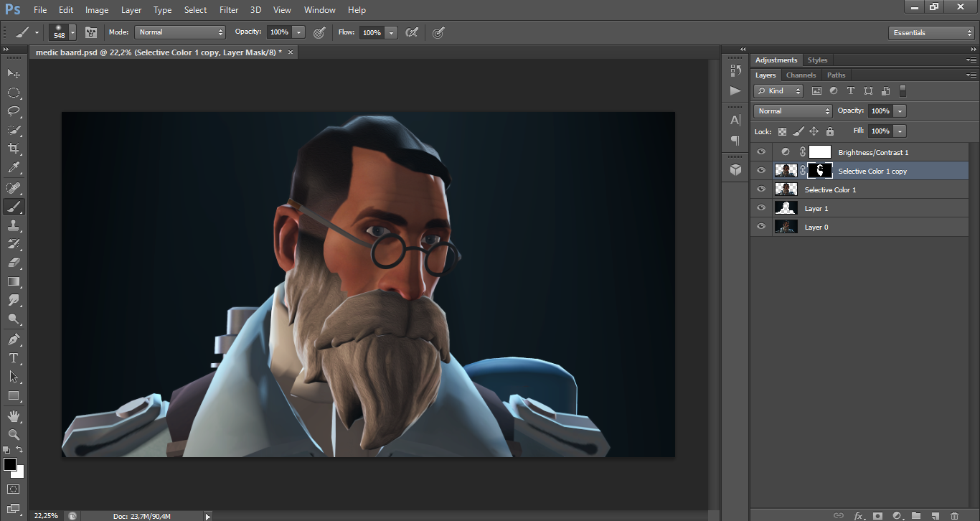The image size is (980, 521).
Task: Switch to the Paths tab
Action: click(836, 75)
